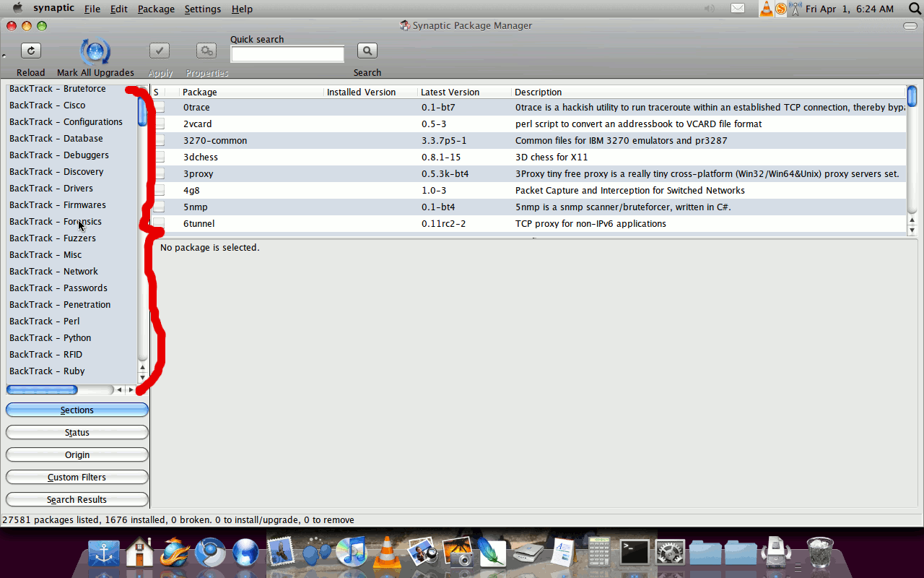Click the sections list down scroll arrow
924x578 pixels.
(142, 377)
